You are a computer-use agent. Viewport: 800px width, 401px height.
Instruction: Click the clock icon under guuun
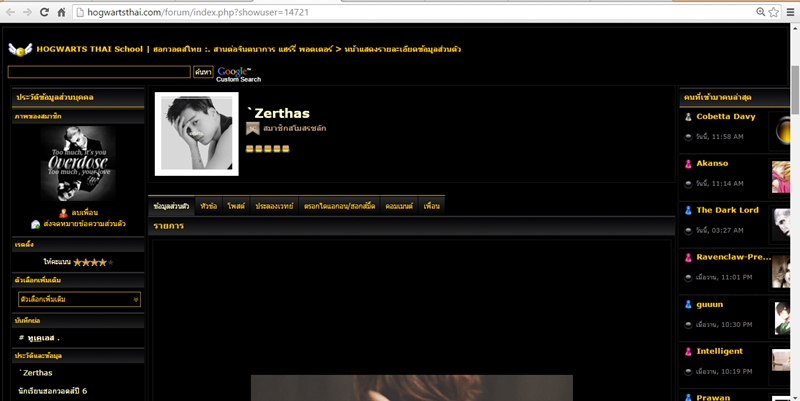click(x=688, y=324)
